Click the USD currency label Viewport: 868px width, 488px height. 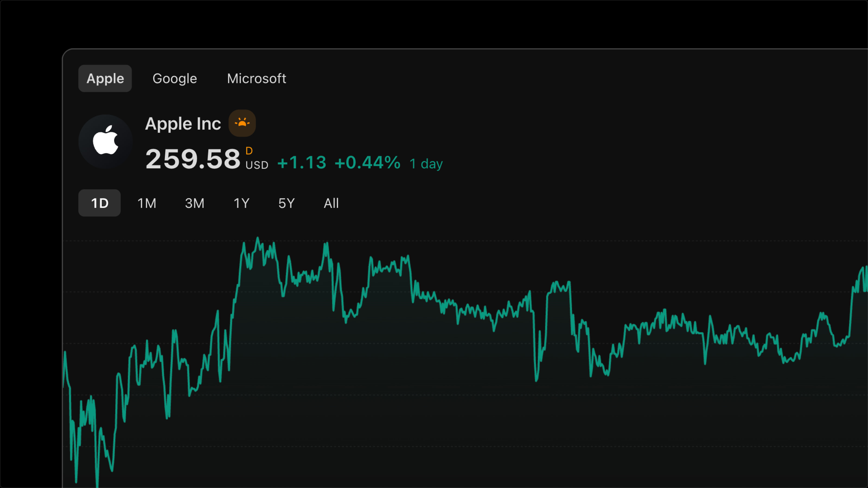[257, 165]
